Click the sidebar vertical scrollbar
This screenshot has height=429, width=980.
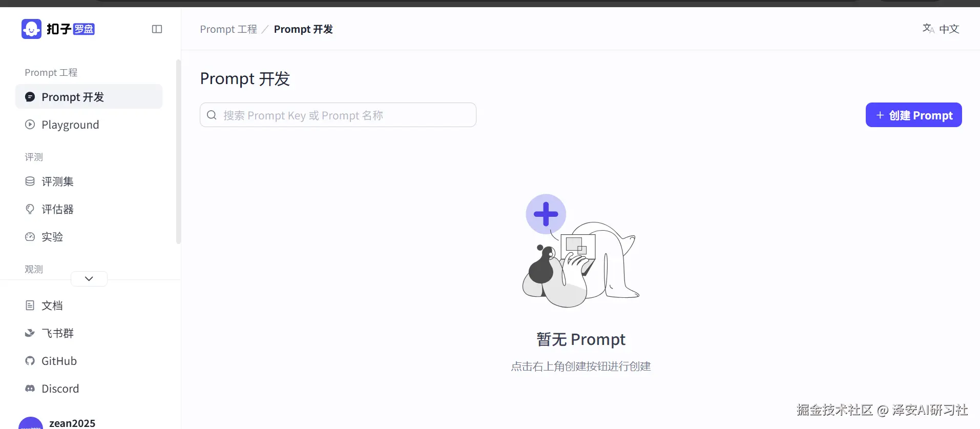pyautogui.click(x=178, y=152)
